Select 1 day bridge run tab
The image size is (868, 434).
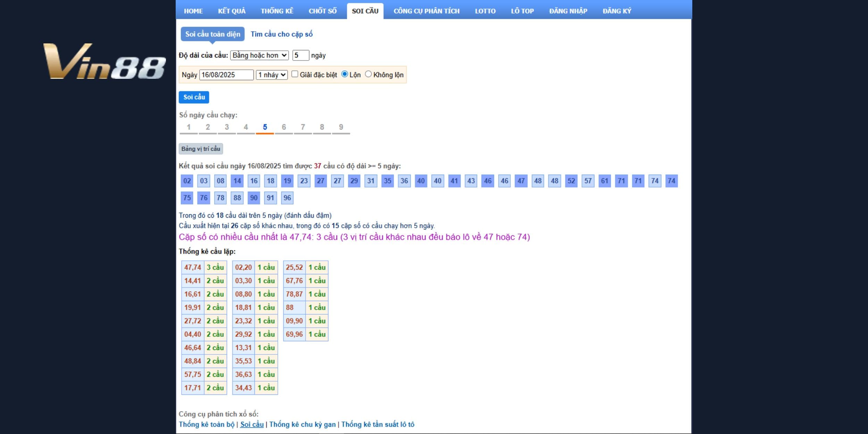[189, 127]
